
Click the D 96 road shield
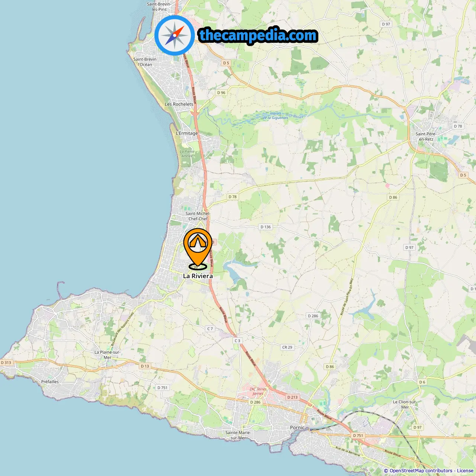point(221,93)
